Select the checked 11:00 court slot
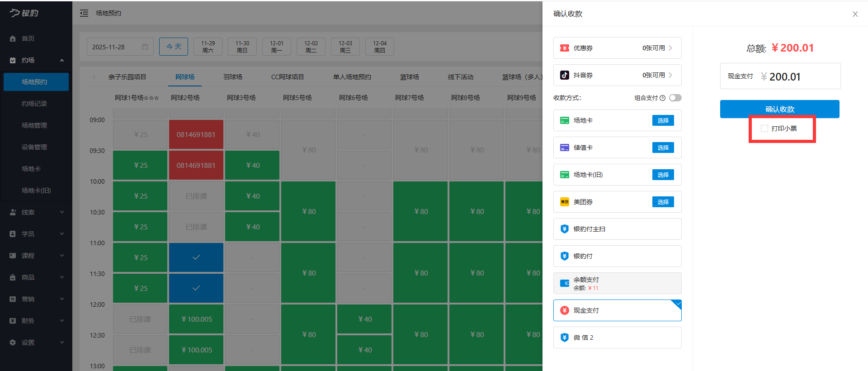The width and height of the screenshot is (868, 371). [196, 257]
